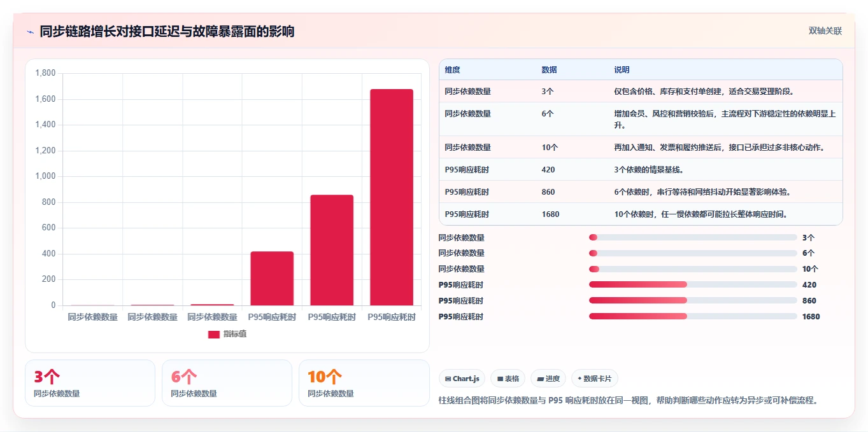Click the 1,800 y-axis tick label

click(x=45, y=73)
